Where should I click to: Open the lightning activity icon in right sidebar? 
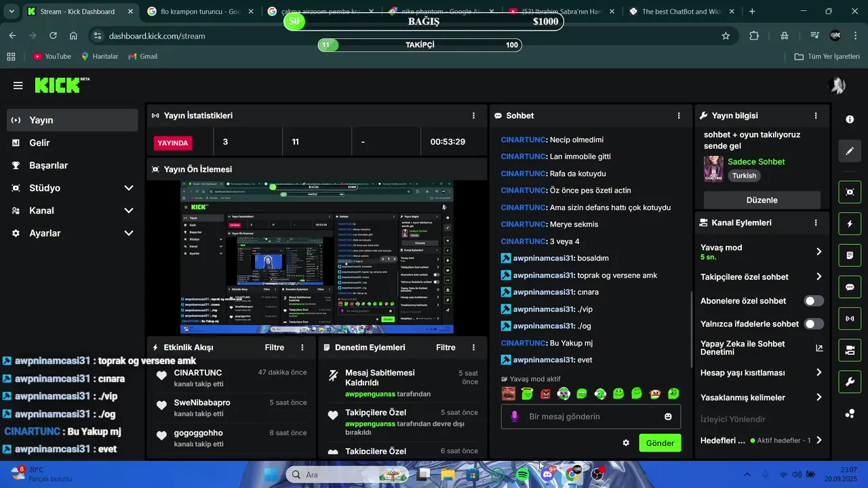click(850, 224)
